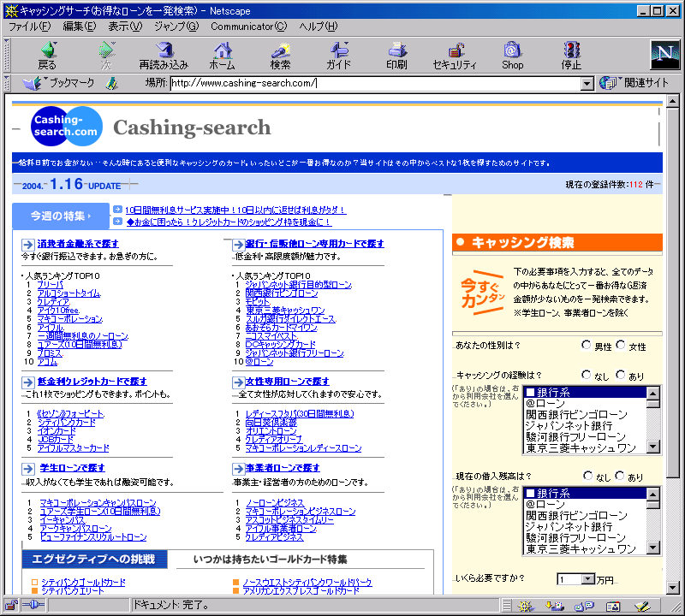
Task: Open the URL history dropdown arrow
Action: pos(587,83)
